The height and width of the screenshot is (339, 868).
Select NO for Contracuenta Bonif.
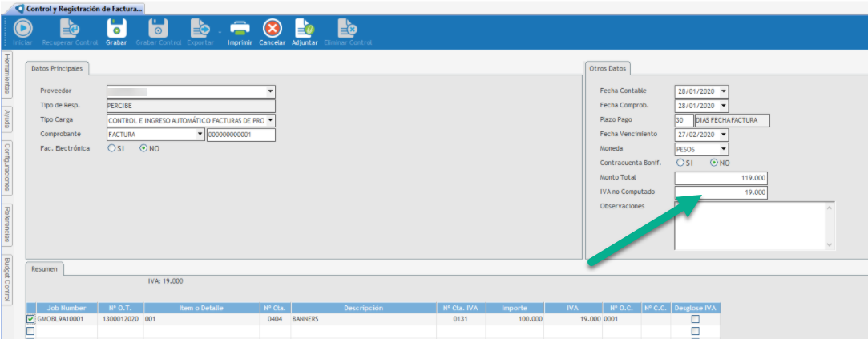[x=714, y=163]
